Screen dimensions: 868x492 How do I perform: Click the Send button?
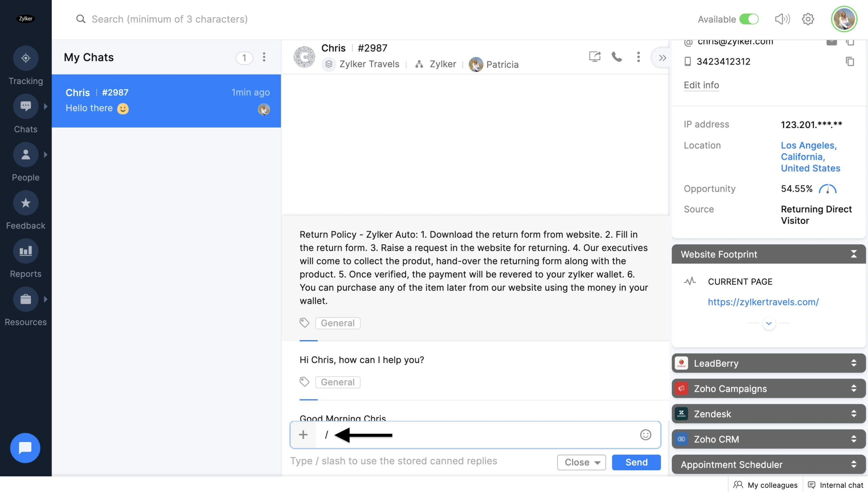(636, 462)
